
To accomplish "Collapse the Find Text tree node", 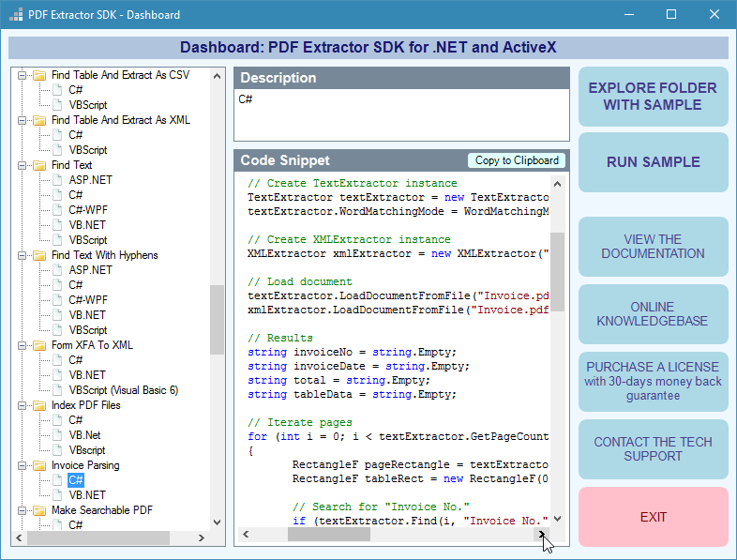I will pyautogui.click(x=22, y=165).
